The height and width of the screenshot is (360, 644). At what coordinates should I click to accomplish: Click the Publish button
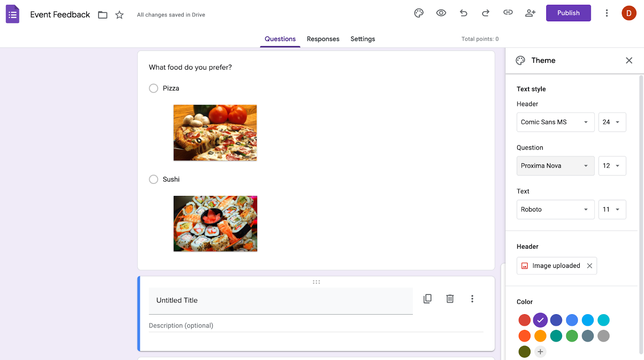coord(568,13)
